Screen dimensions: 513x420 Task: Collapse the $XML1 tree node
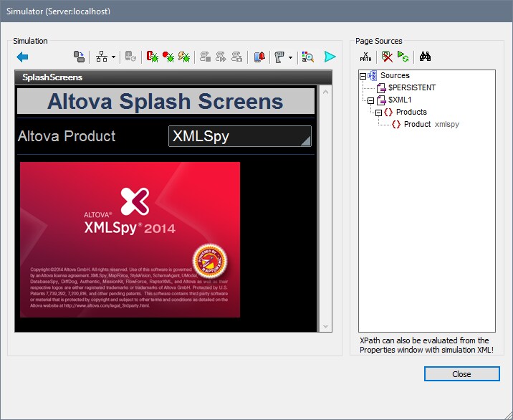(370, 100)
